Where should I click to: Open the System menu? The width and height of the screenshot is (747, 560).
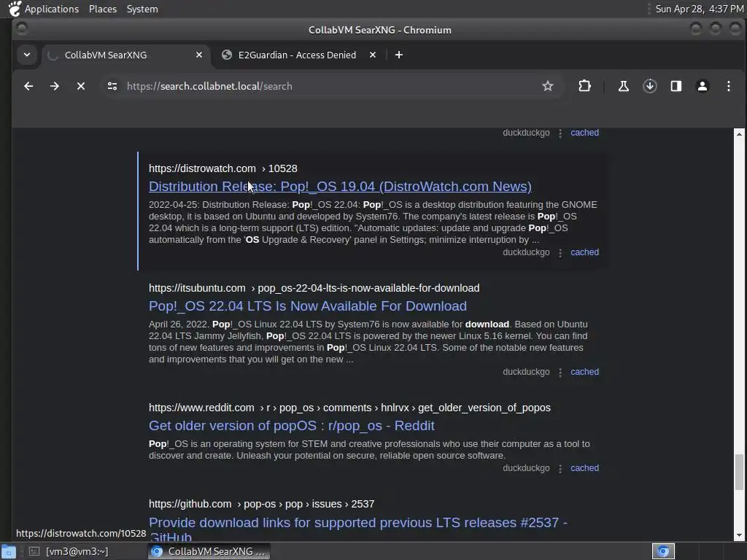coord(142,9)
